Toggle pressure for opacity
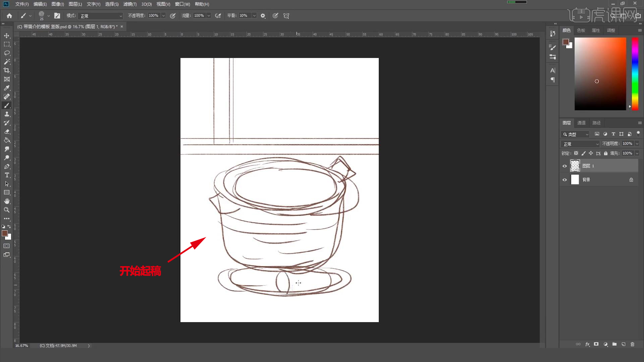Screen dimensions: 644x362 tap(173, 16)
